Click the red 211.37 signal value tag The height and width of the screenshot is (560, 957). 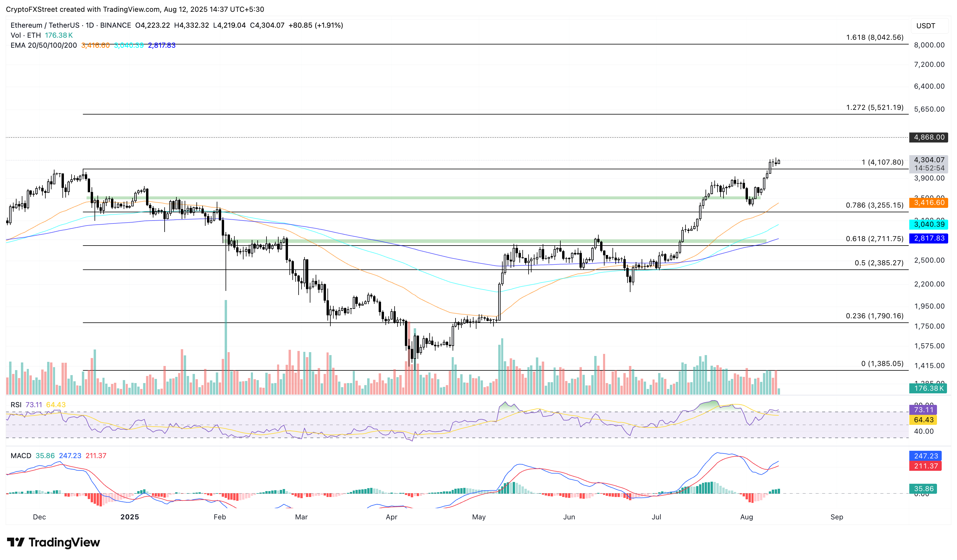click(925, 466)
